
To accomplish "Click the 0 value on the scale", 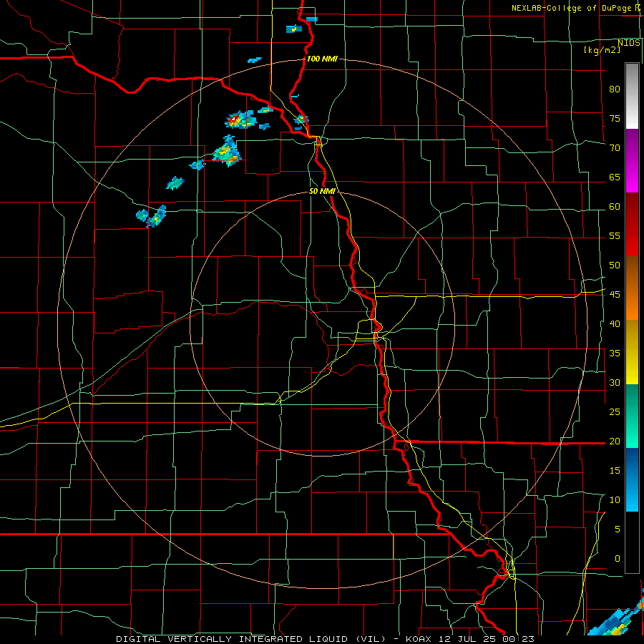I will (x=618, y=559).
